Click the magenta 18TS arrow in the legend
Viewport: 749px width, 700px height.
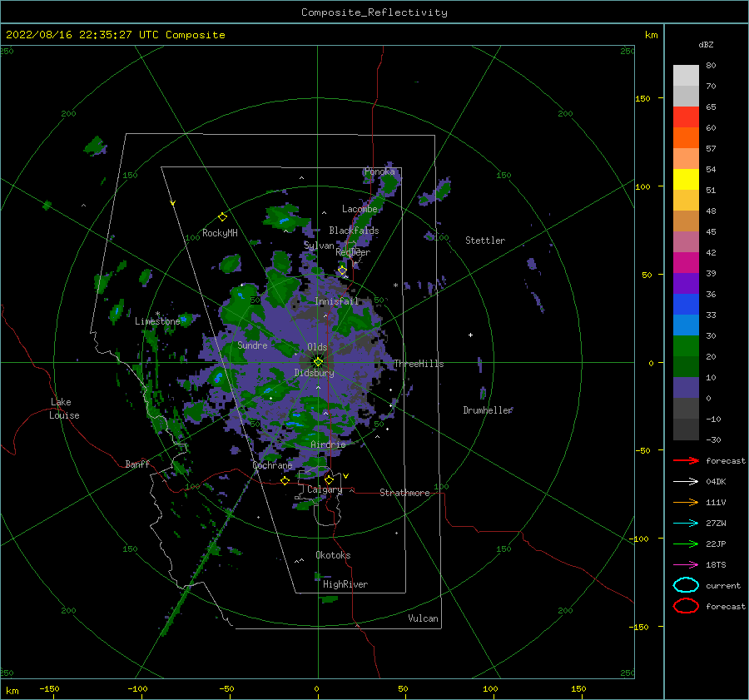click(686, 565)
